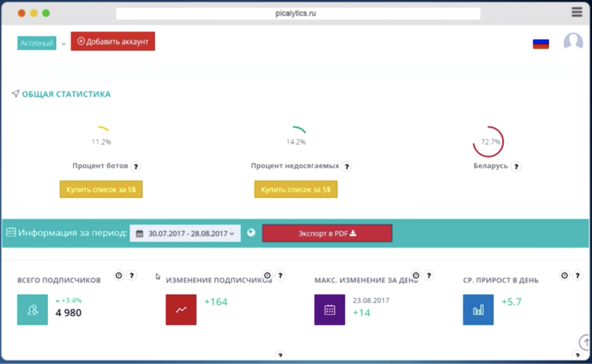Open date range picker 30.07.2017 - 28.08.2017
The height and width of the screenshot is (364, 592).
185,233
